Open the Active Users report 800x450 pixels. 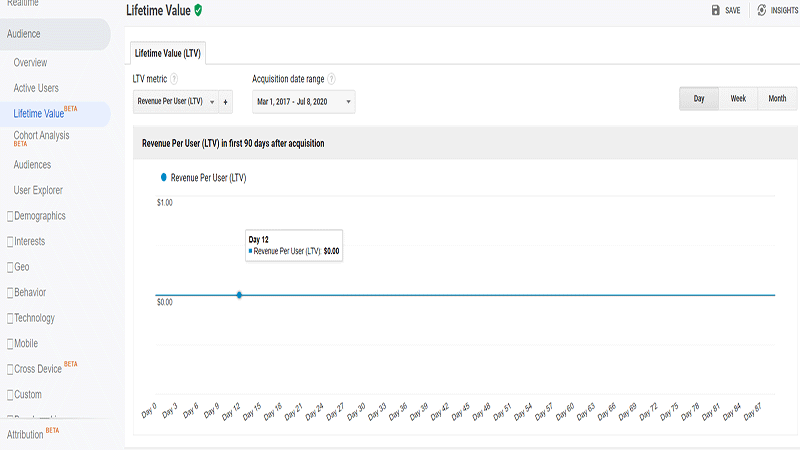pyautogui.click(x=36, y=88)
